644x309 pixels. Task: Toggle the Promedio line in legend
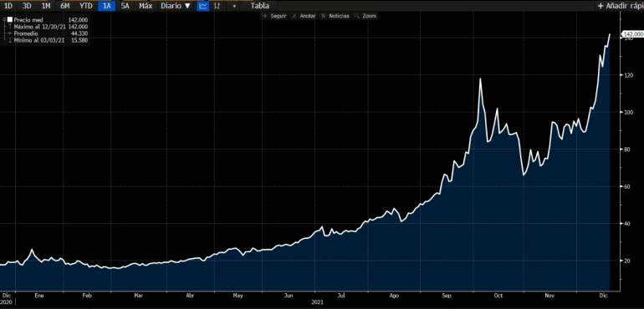click(10, 33)
